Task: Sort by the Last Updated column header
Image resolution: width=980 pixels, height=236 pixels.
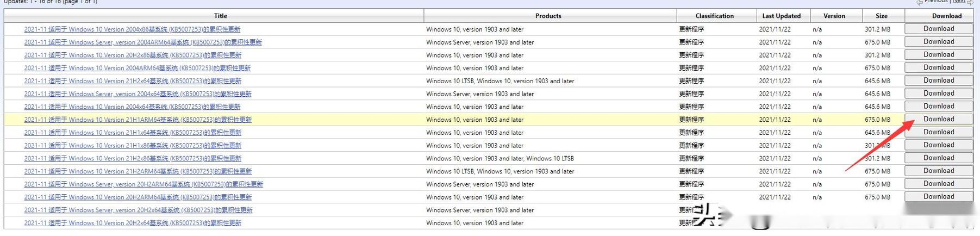Action: (781, 16)
